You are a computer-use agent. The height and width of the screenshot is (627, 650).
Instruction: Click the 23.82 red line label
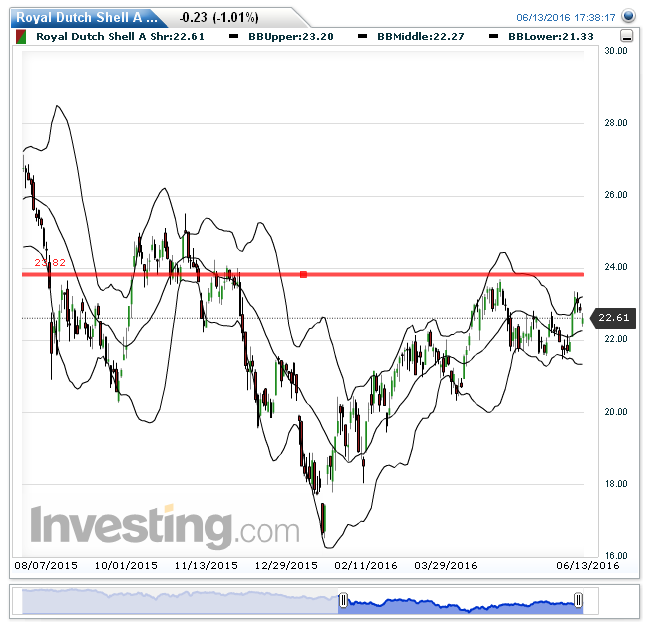point(50,262)
